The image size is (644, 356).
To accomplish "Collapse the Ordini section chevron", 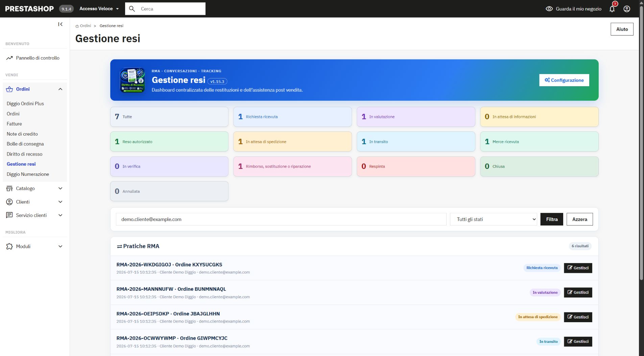I will (x=60, y=89).
